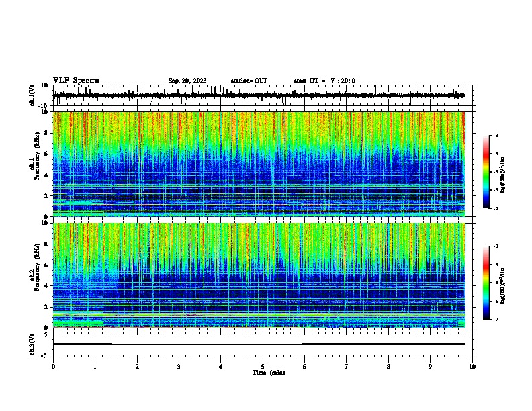Click the "Time (min)" x-axis label
Viewport: 532px width, 411px height.
[x=269, y=373]
